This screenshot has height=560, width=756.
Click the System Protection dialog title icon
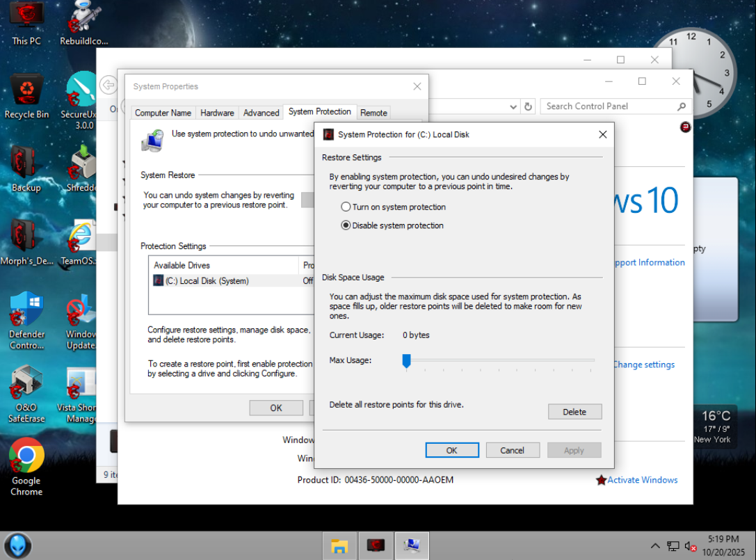pyautogui.click(x=328, y=134)
